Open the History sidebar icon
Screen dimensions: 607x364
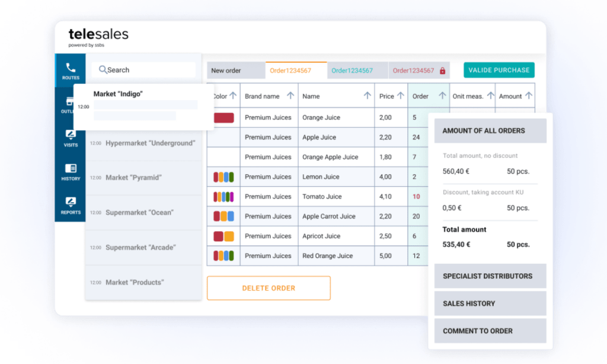tap(71, 168)
